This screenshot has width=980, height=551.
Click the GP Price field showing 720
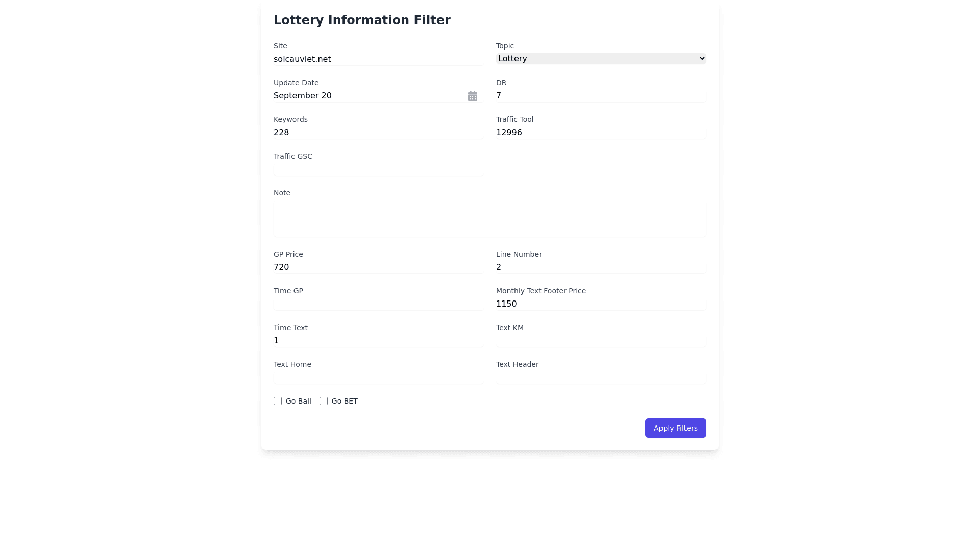(378, 267)
